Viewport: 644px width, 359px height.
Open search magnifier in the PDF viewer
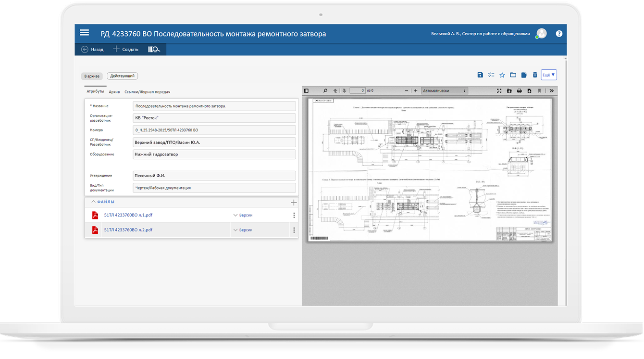point(325,90)
